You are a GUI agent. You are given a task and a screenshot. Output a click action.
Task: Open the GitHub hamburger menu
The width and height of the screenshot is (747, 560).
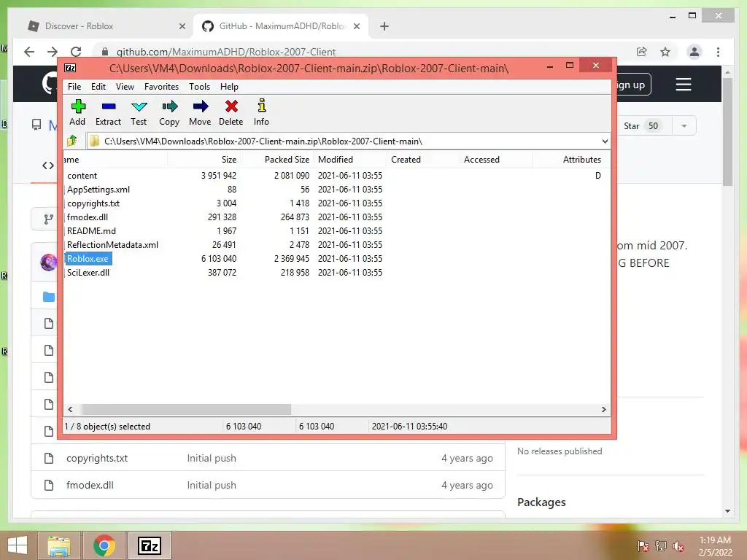pyautogui.click(x=683, y=85)
